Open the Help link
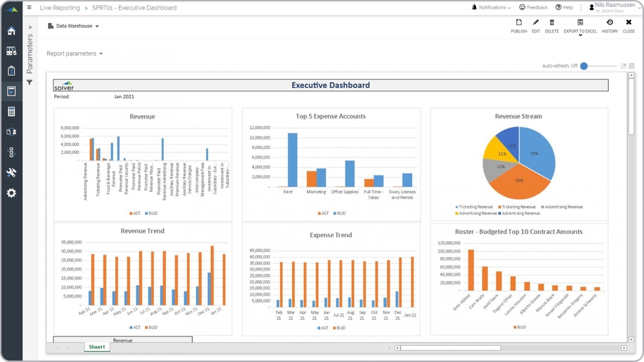The height and width of the screenshot is (362, 644). pyautogui.click(x=564, y=7)
